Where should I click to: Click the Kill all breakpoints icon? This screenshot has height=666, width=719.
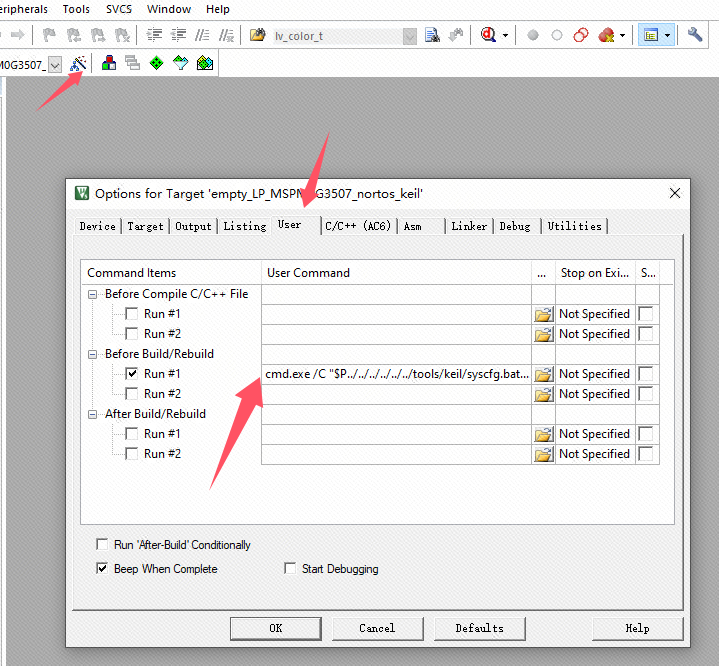click(x=606, y=35)
